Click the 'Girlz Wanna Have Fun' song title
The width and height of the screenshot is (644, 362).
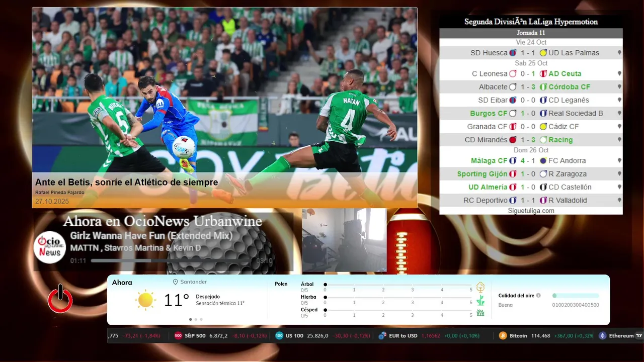151,235
